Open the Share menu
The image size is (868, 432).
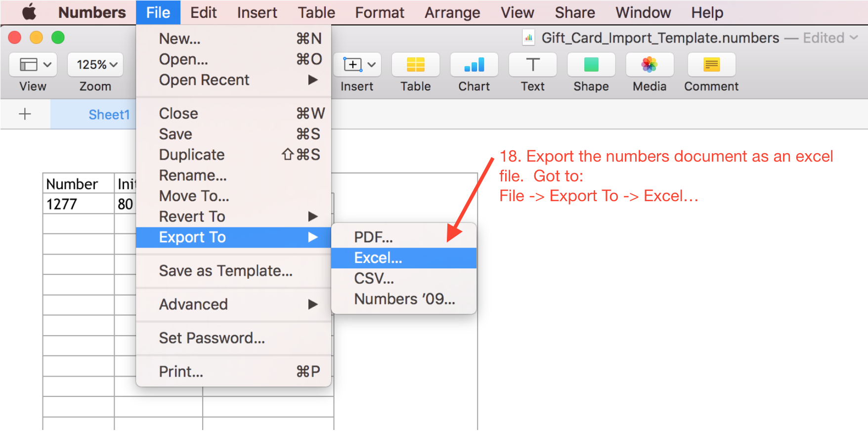tap(575, 12)
